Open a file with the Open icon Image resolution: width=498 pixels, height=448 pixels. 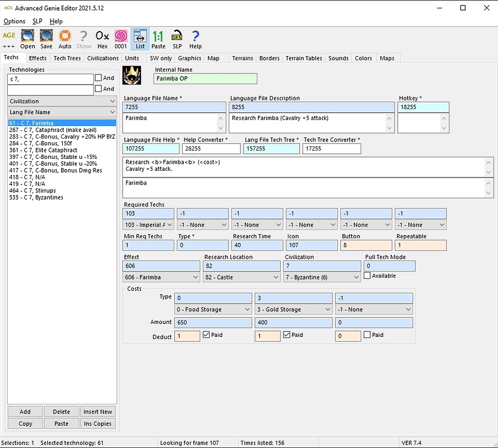click(27, 39)
